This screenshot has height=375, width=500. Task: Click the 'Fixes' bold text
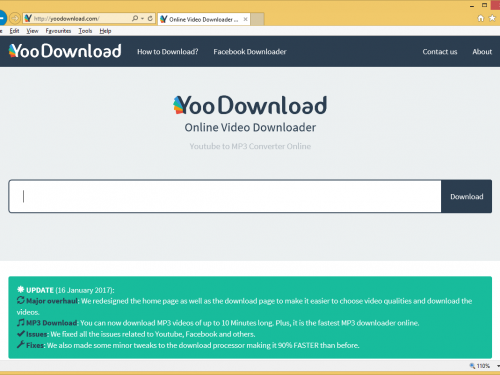[35, 345]
